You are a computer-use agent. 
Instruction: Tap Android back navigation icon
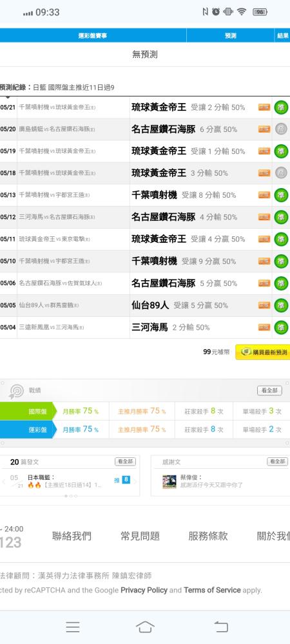click(x=221, y=627)
